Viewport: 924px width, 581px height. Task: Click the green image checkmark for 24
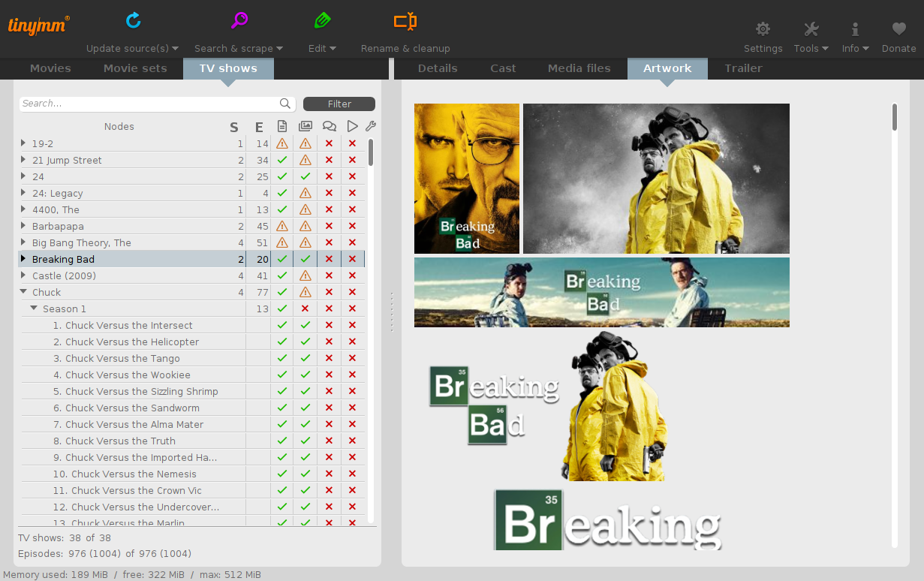[x=305, y=176]
